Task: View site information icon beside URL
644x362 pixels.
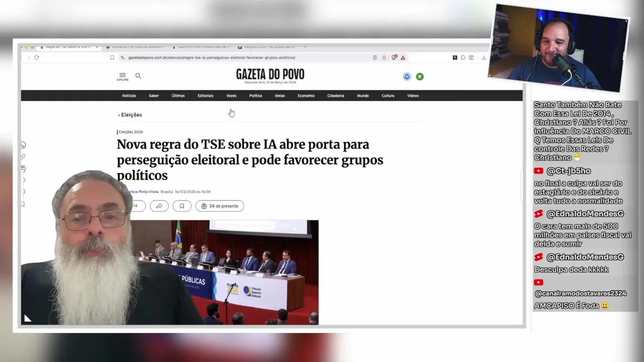Action: point(122,57)
